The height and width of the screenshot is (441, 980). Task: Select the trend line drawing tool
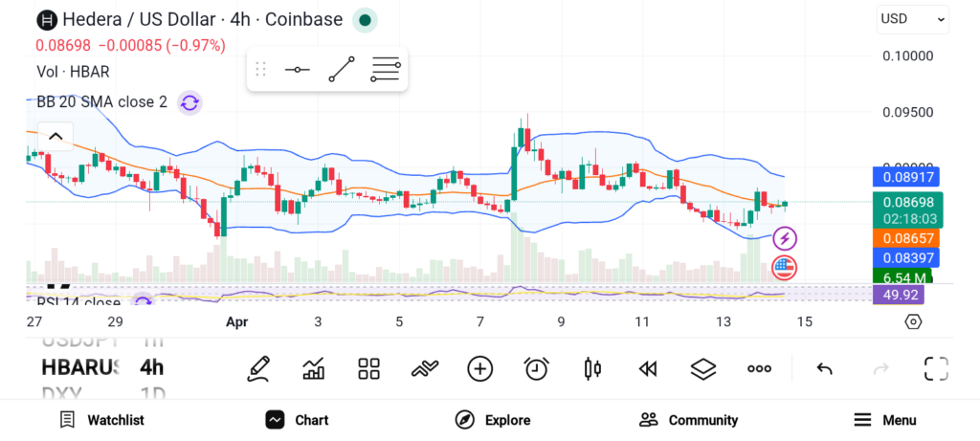click(x=342, y=70)
